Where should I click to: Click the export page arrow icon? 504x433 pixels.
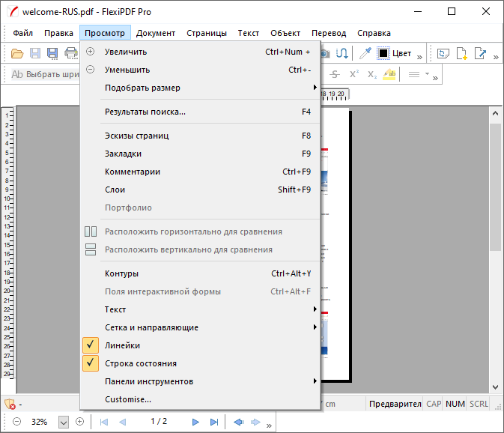(x=480, y=53)
